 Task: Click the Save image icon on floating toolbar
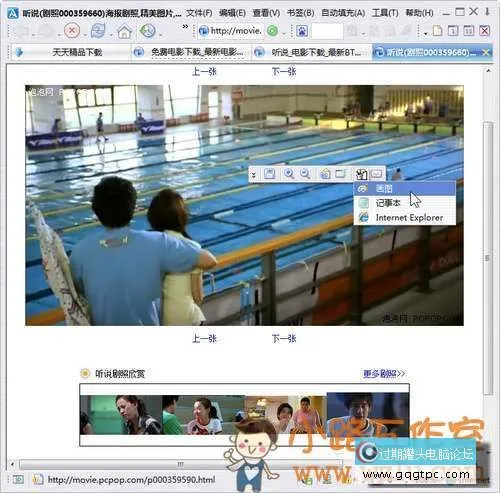(x=269, y=174)
